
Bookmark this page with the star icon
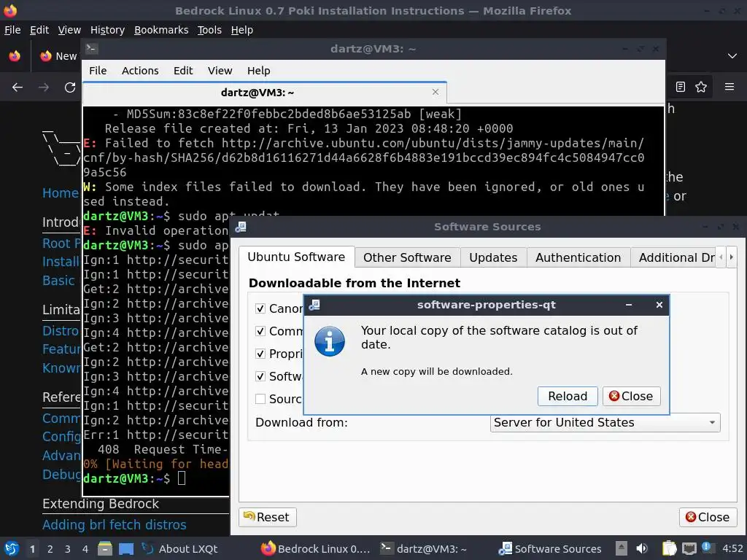[x=701, y=87]
